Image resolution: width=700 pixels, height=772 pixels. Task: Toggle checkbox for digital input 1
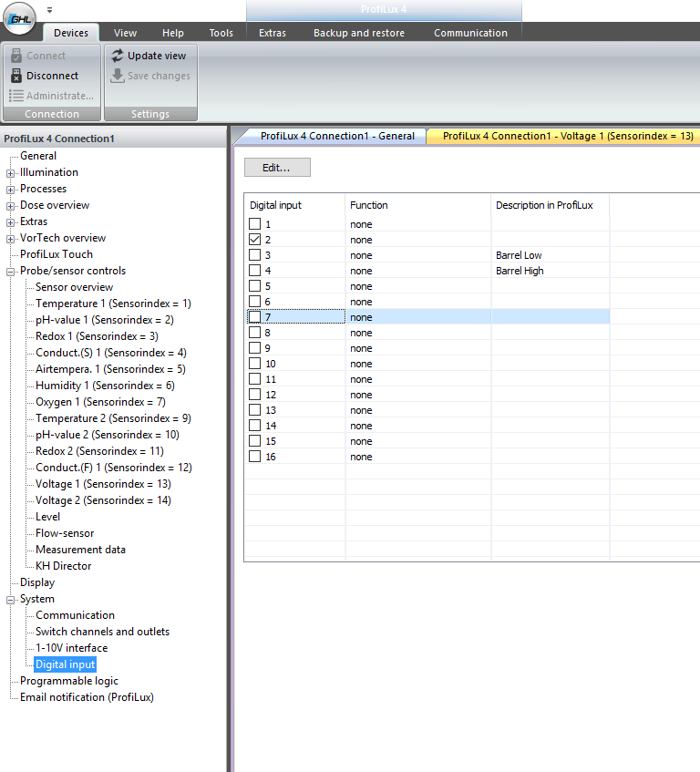[254, 224]
